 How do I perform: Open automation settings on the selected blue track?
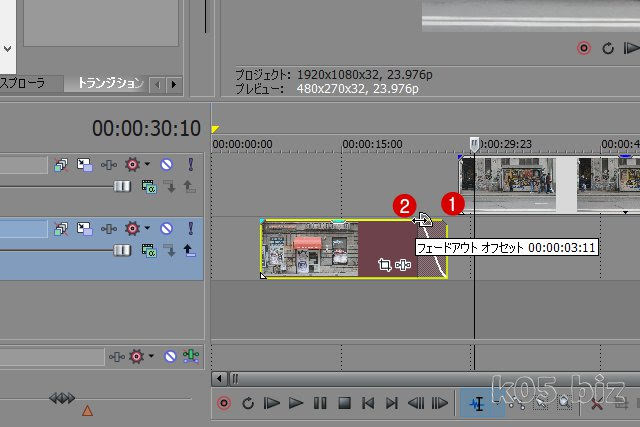[109, 229]
